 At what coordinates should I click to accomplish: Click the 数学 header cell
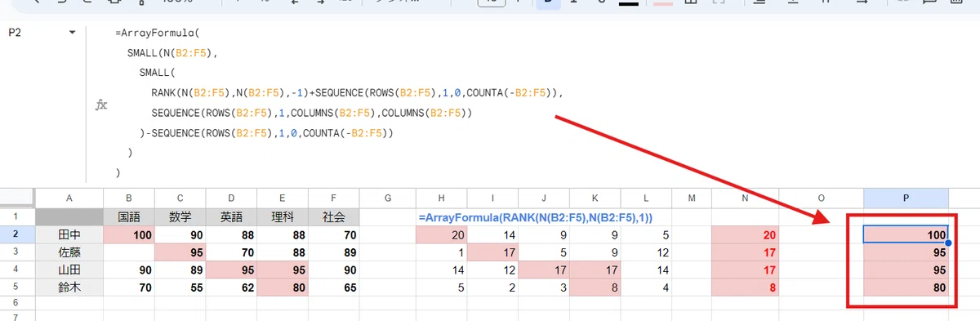coord(180,217)
